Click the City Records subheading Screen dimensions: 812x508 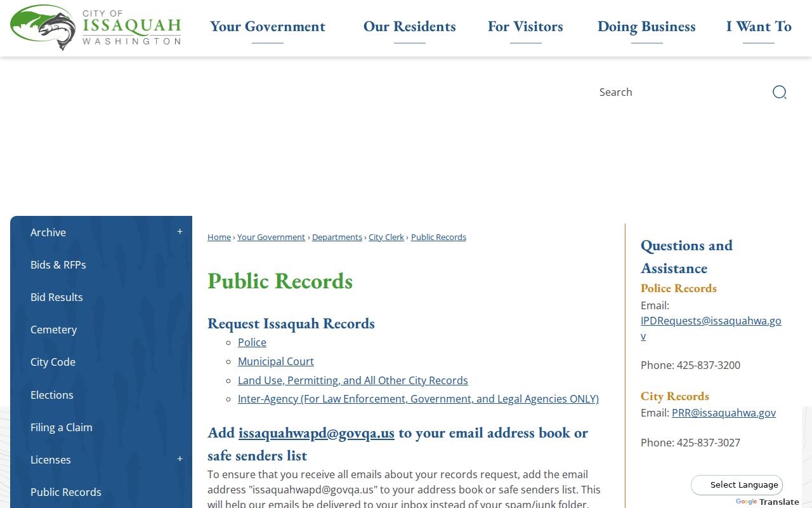pyautogui.click(x=675, y=396)
